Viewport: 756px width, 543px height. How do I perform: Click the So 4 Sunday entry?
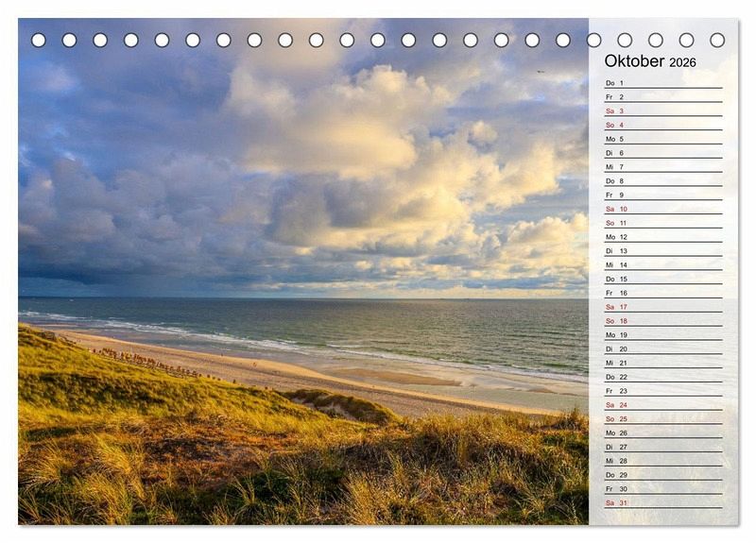[661, 125]
